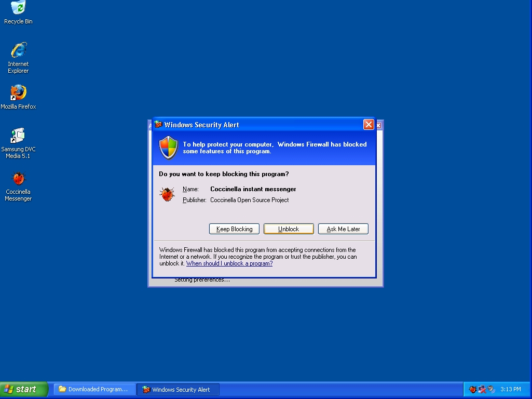
Task: Click the Security Alert title bar icon
Action: (x=158, y=125)
